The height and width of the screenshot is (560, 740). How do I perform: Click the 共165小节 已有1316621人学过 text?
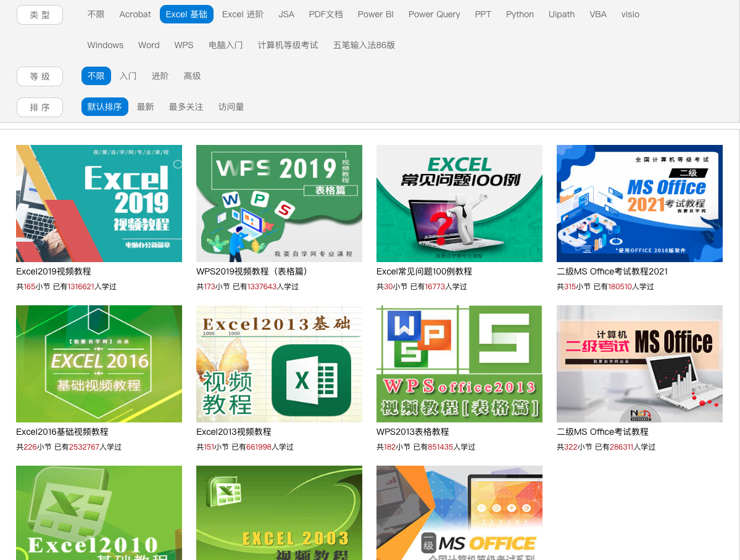pos(66,286)
